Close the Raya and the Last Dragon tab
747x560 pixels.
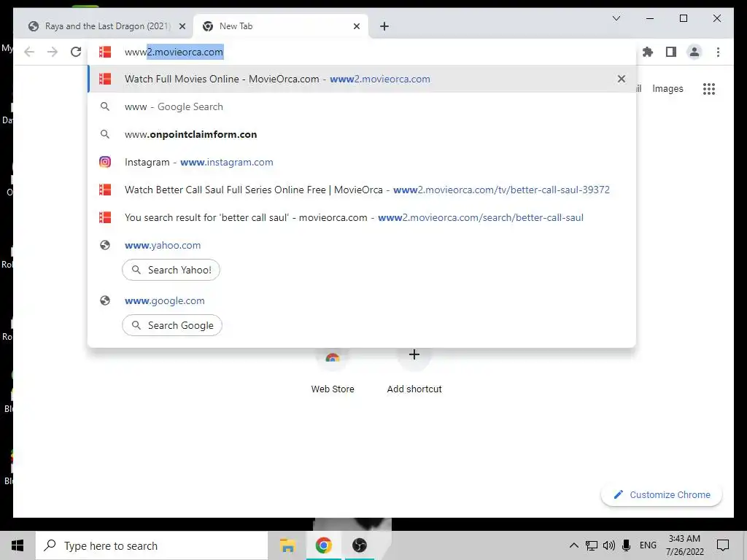[x=182, y=26]
